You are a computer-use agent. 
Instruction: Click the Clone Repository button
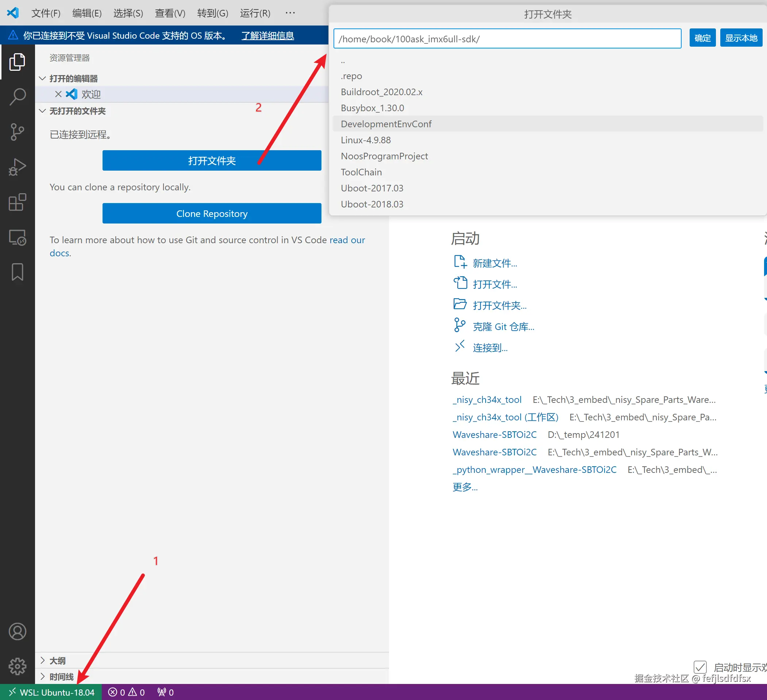tap(212, 214)
